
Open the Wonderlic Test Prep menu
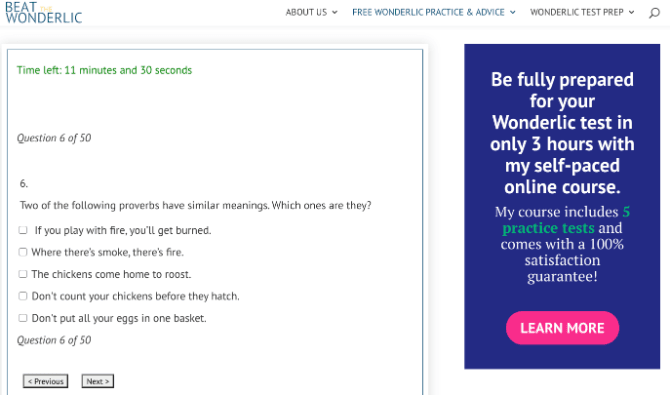(577, 12)
